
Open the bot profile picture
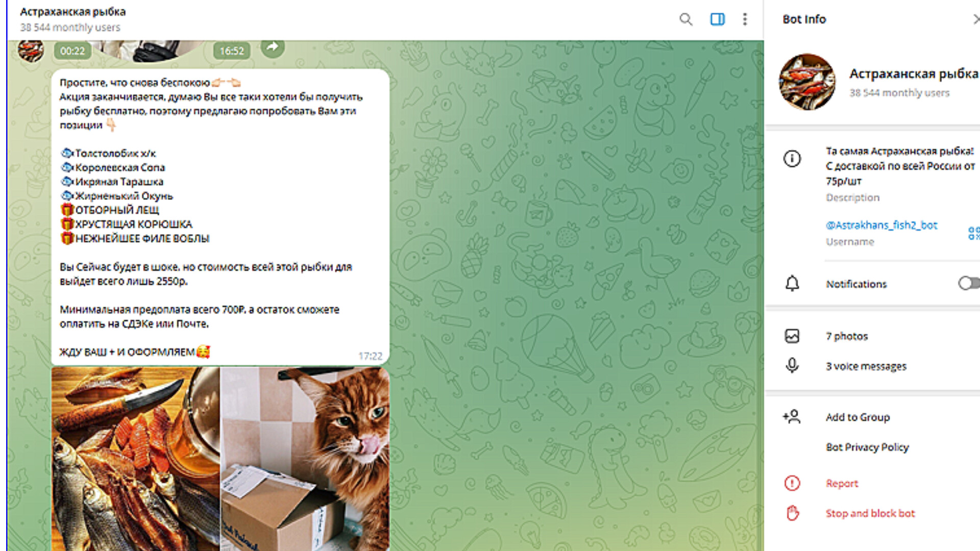(806, 82)
